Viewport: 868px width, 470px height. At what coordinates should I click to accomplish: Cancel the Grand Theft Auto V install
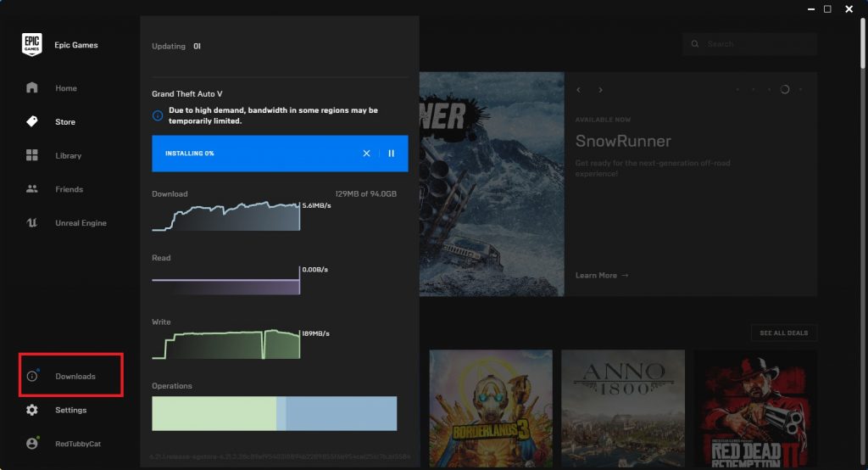click(x=366, y=154)
